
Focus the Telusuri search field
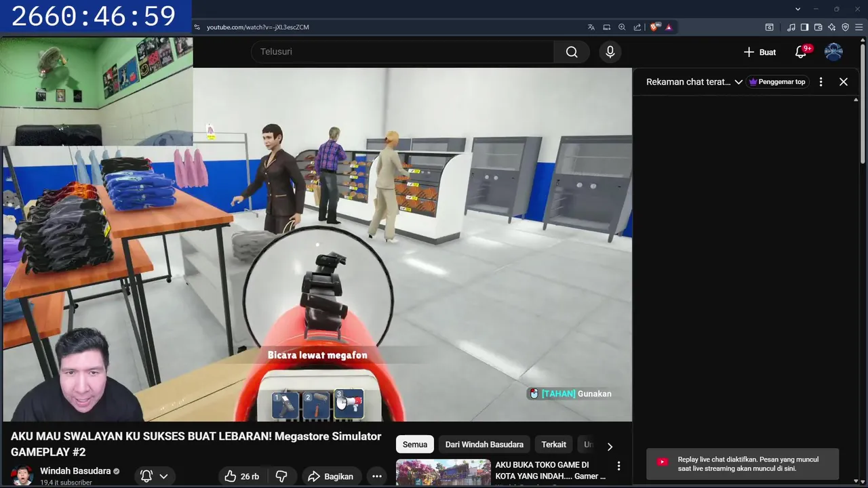point(403,52)
